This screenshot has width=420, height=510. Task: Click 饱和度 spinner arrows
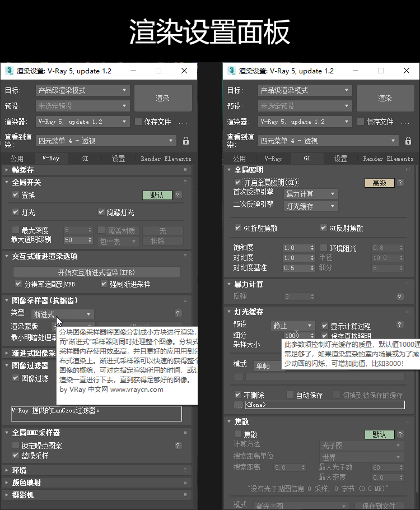tap(312, 248)
